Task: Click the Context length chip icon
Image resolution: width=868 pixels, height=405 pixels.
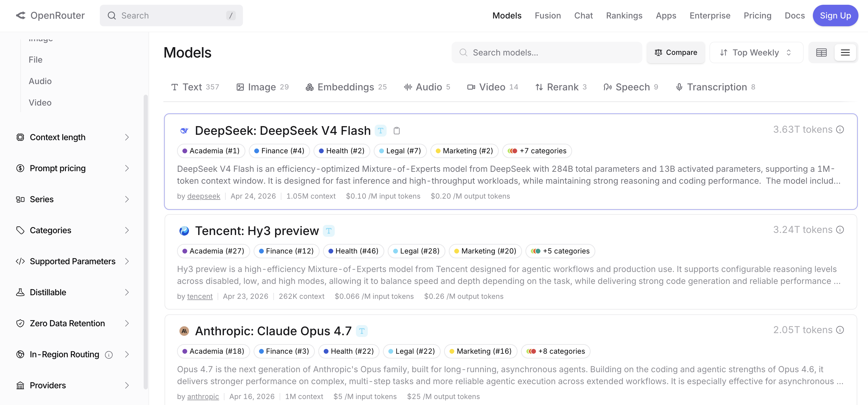Action: coord(20,137)
